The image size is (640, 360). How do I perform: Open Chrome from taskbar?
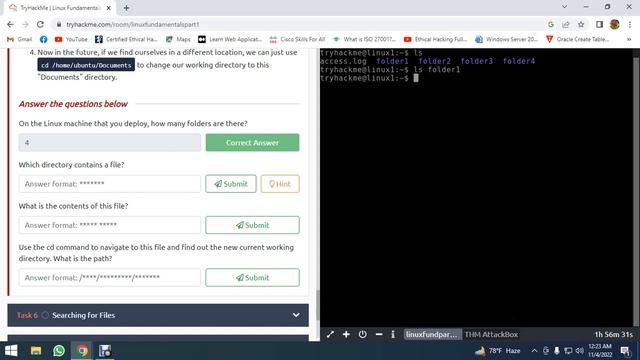point(82,351)
